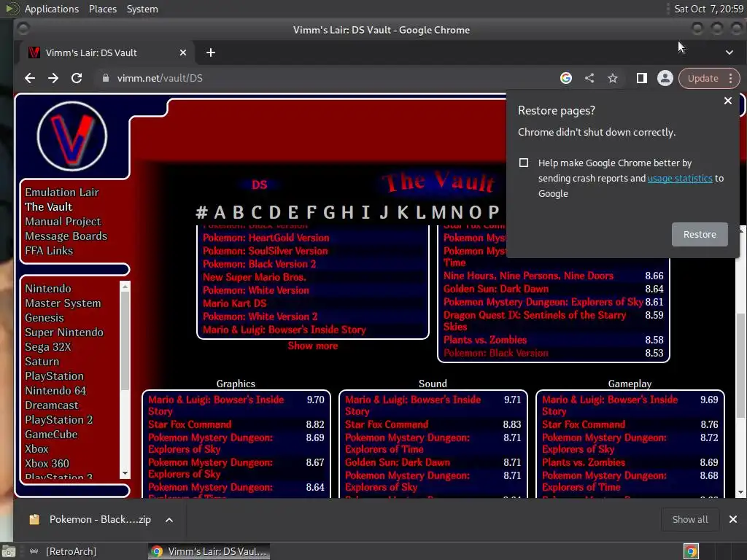Select Master System in systems list
This screenshot has width=747, height=560.
click(63, 303)
